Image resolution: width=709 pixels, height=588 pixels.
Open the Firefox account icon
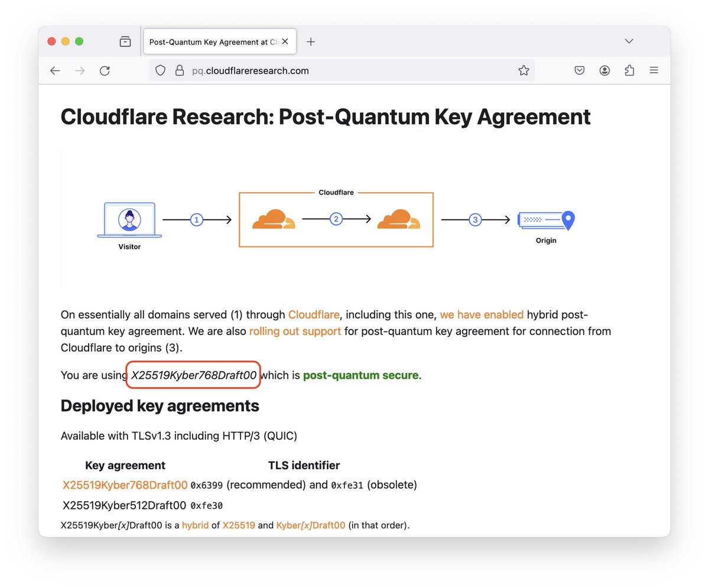click(x=604, y=71)
